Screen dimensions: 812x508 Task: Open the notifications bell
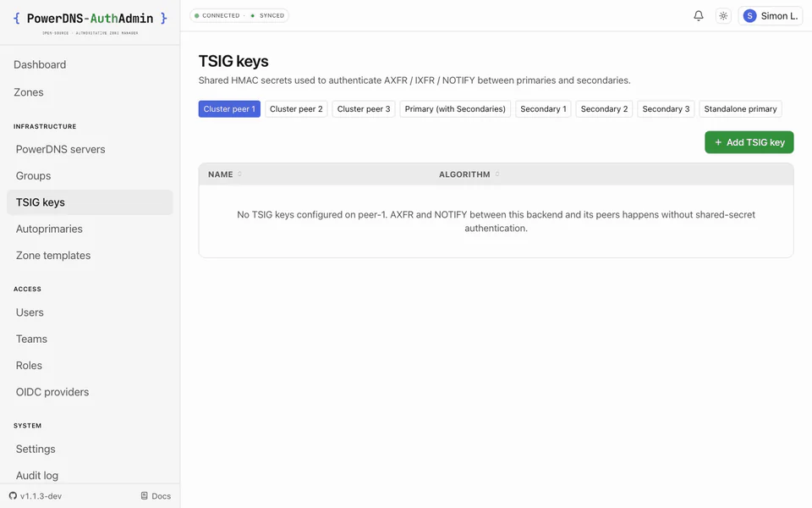698,15
